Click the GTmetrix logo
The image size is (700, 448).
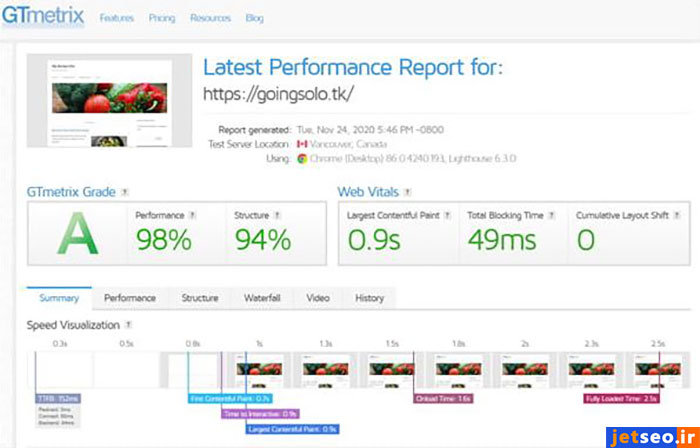(x=44, y=18)
